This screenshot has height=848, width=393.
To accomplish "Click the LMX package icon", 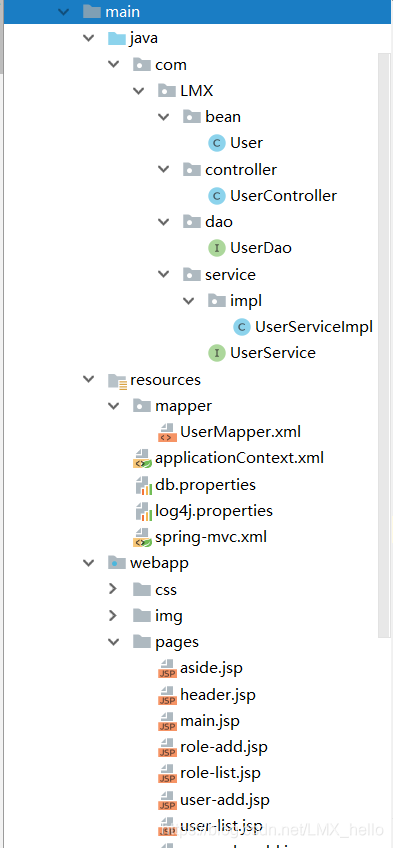I will pyautogui.click(x=167, y=91).
